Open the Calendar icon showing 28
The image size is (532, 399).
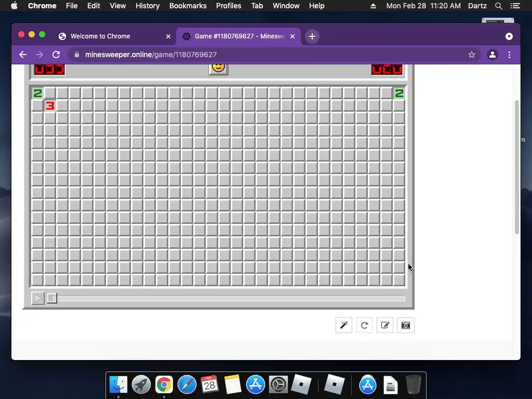click(x=209, y=384)
